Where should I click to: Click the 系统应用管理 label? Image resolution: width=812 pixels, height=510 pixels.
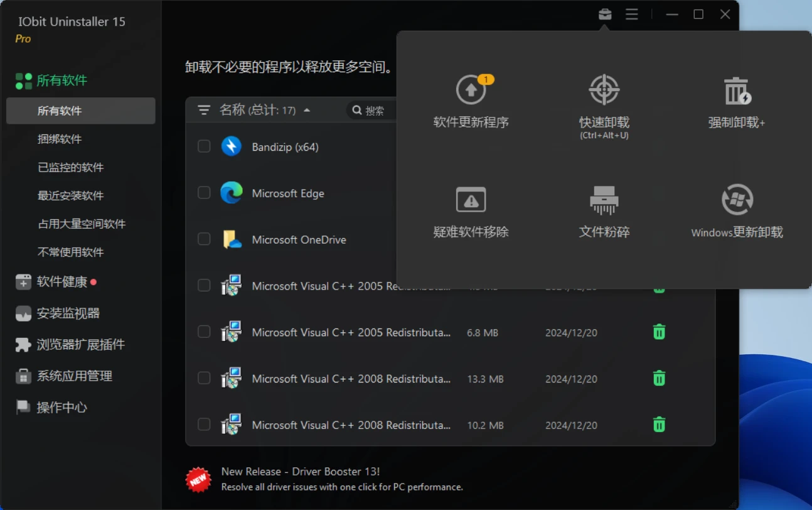pos(74,376)
